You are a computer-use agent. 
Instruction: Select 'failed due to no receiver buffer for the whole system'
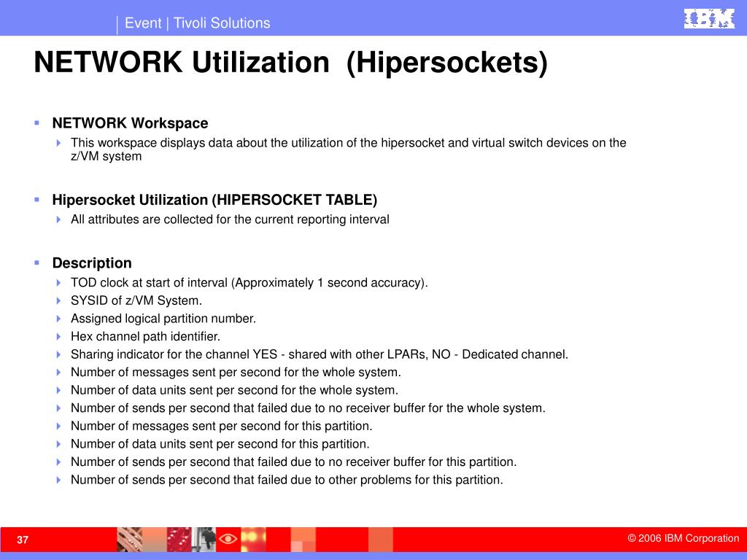click(401, 408)
